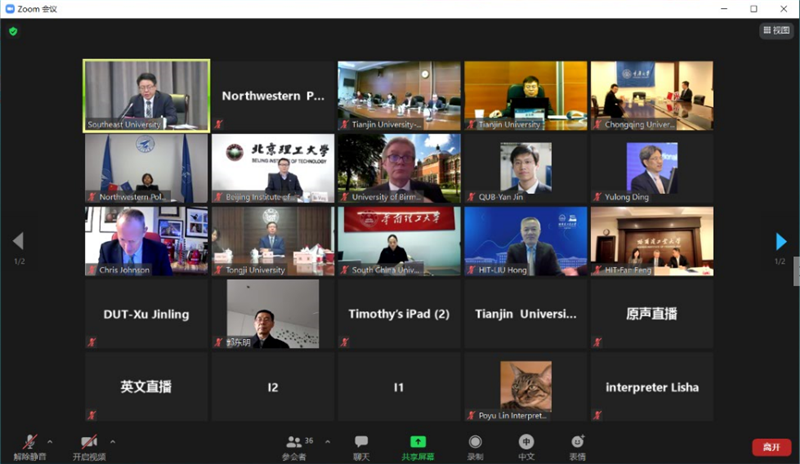Click muted mic icon on interpreter Lisha tile
The height and width of the screenshot is (464, 800).
pyautogui.click(x=597, y=415)
